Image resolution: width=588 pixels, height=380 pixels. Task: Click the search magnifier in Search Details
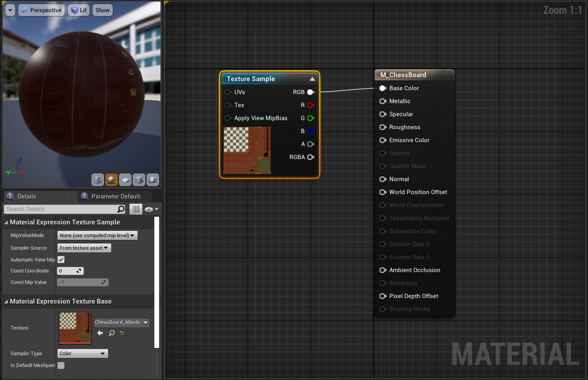[121, 209]
